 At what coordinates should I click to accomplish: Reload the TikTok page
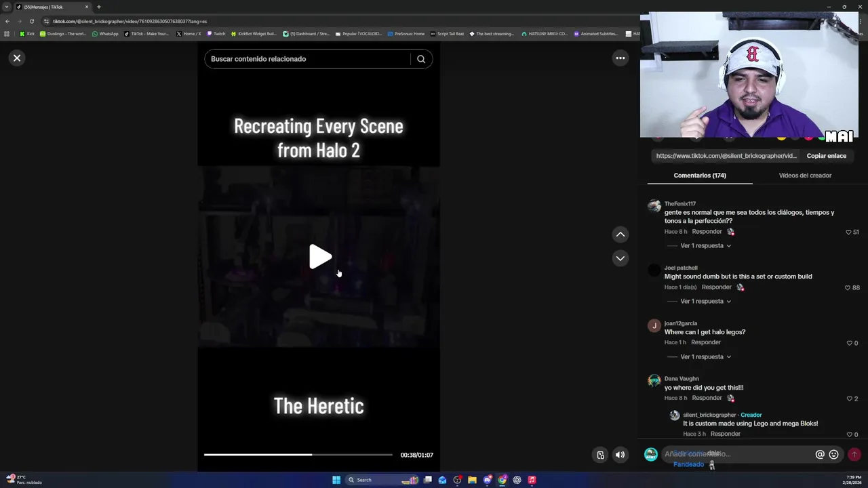coord(31,21)
